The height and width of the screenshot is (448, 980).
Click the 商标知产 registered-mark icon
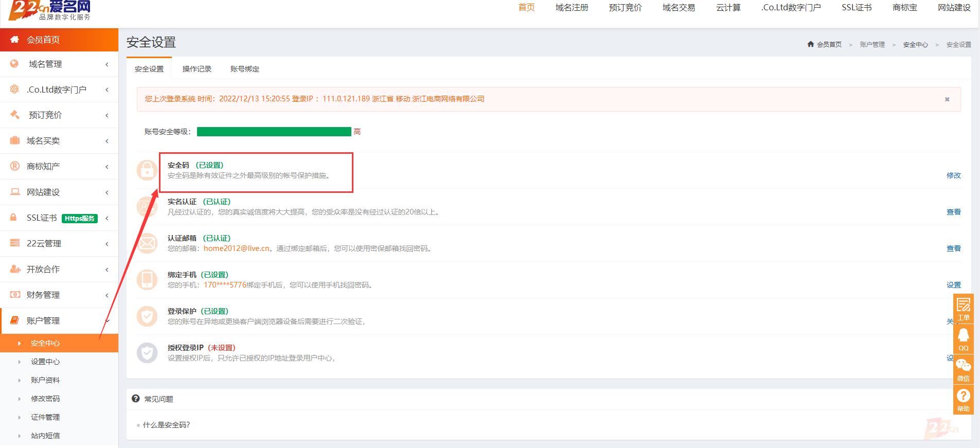click(15, 166)
